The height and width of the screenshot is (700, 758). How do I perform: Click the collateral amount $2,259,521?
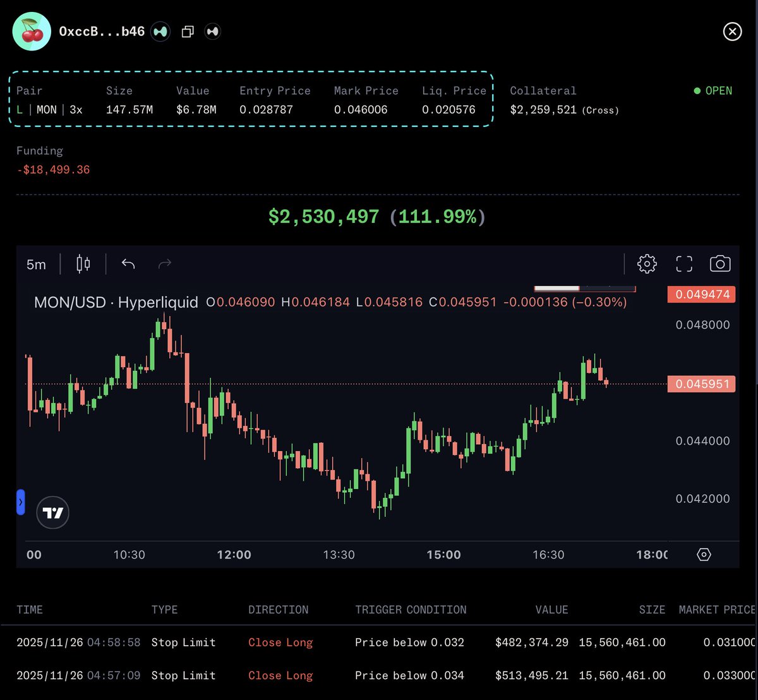pyautogui.click(x=543, y=110)
